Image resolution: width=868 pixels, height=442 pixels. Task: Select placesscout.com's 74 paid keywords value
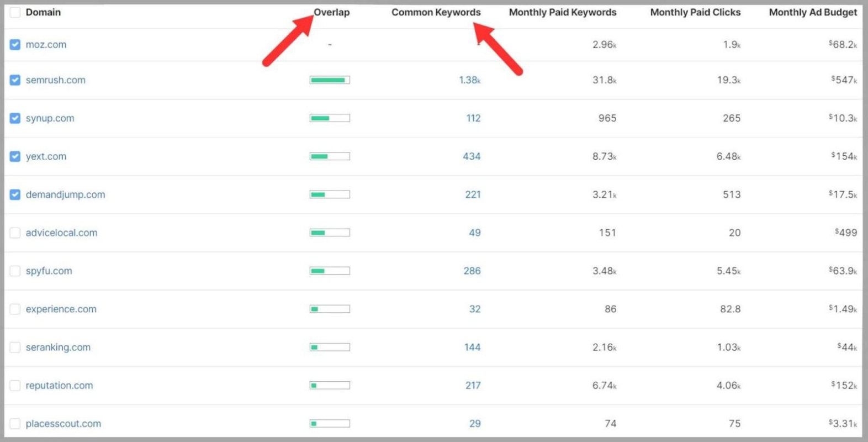click(x=610, y=424)
